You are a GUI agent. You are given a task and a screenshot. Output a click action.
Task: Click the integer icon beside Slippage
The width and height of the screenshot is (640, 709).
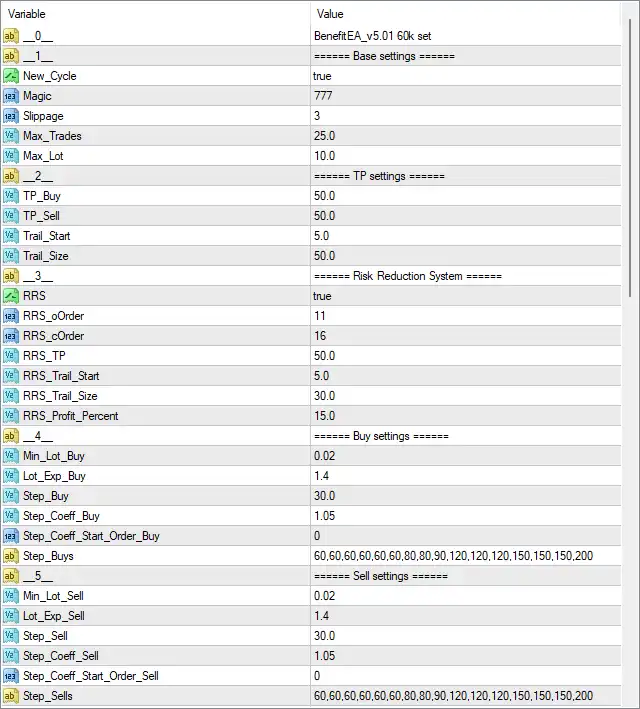tap(11, 116)
